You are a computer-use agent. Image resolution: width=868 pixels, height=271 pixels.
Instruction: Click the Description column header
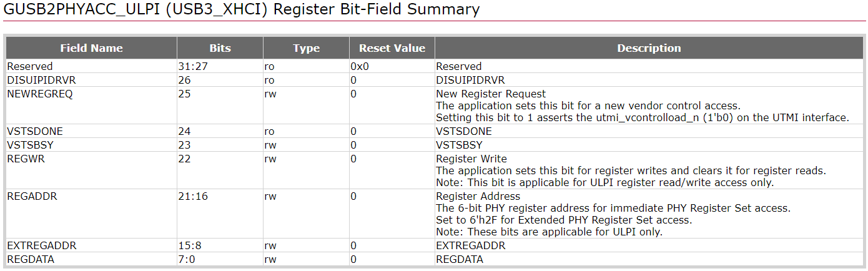649,48
